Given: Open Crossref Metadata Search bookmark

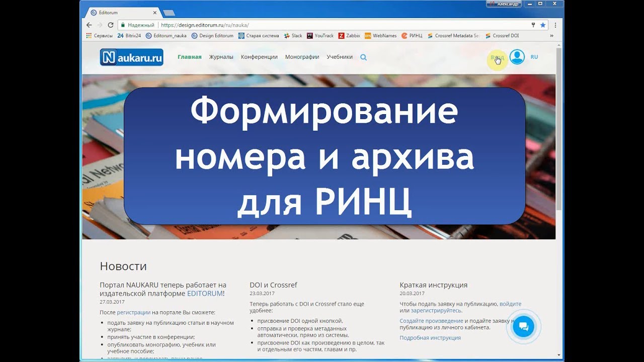Looking at the screenshot, I should tap(453, 36).
